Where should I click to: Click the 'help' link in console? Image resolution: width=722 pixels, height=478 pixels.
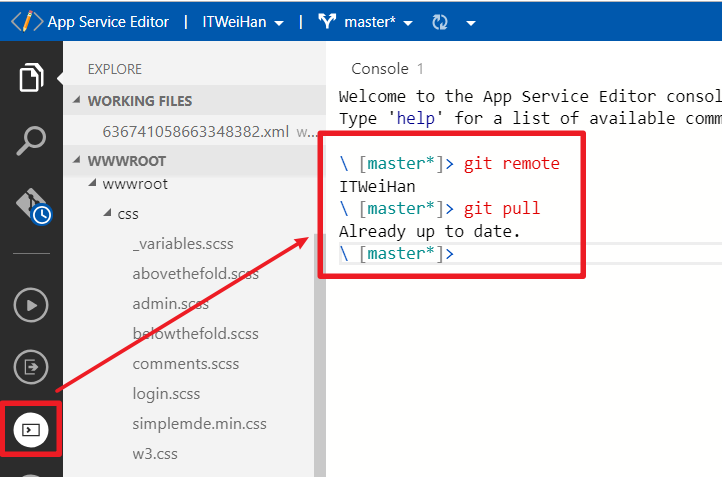coord(415,118)
